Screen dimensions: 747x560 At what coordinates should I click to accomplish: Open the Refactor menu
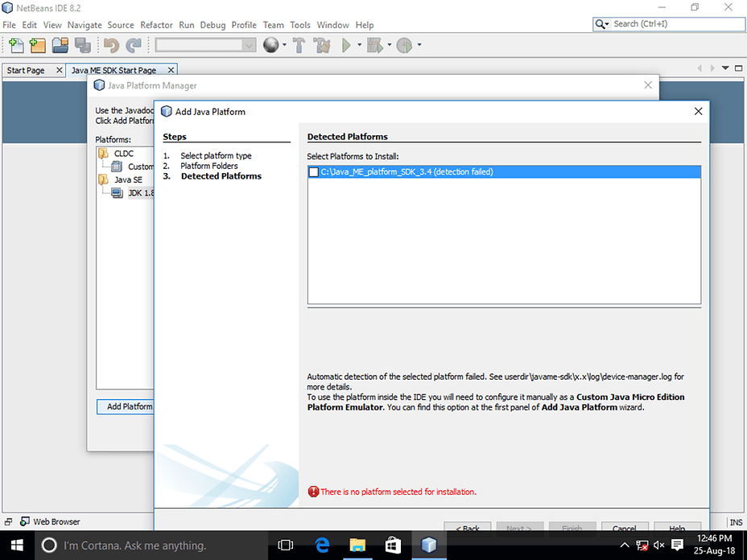[x=156, y=25]
